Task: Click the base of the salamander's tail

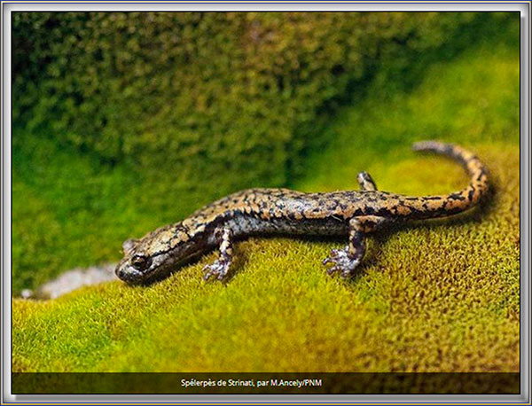Action: pos(399,207)
